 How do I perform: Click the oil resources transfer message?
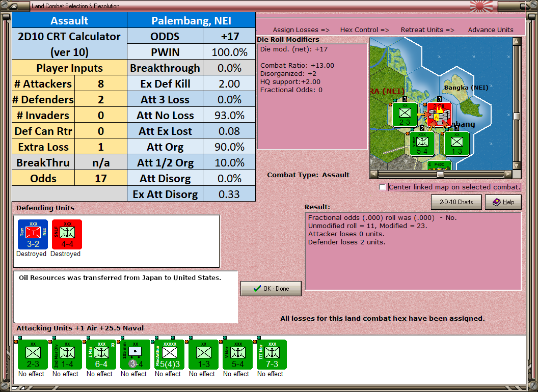120,278
